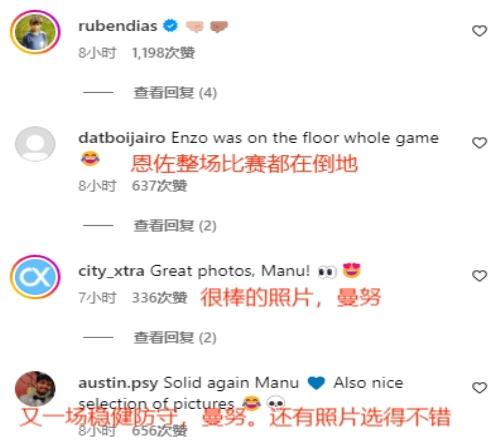This screenshot has height=440, width=500.
Task: Open datboijairo's default gray avatar
Action: pyautogui.click(x=35, y=144)
